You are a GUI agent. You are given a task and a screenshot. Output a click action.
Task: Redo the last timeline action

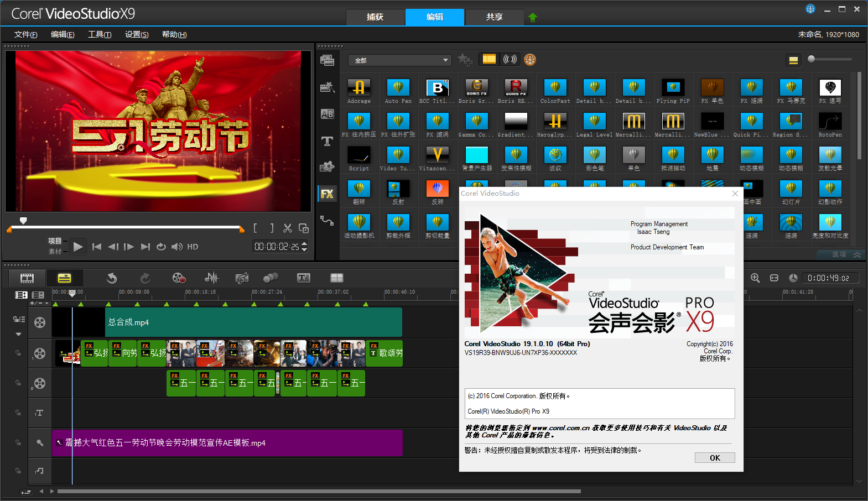click(x=145, y=278)
